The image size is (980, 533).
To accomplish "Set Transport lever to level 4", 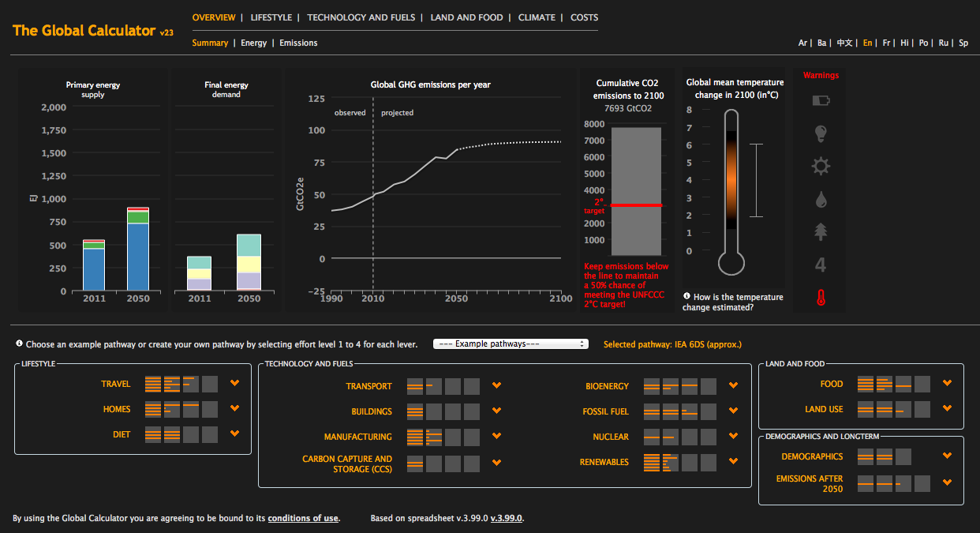I will [472, 387].
